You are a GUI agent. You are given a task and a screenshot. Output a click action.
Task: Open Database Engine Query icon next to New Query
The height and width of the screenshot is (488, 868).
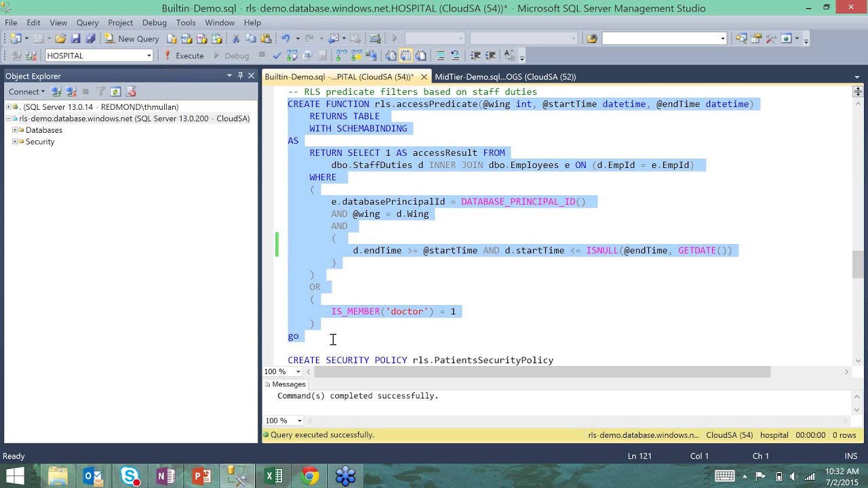point(172,39)
